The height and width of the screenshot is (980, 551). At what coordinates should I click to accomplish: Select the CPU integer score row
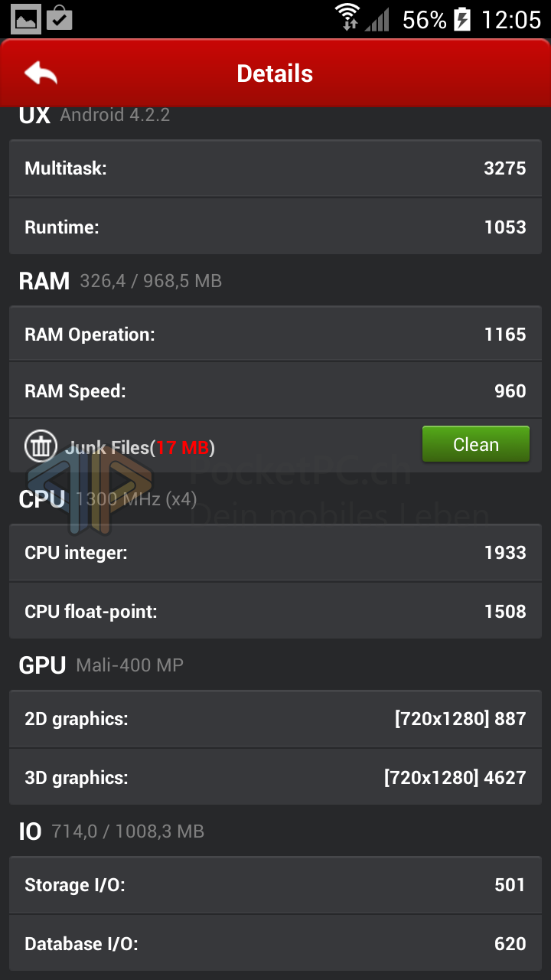(x=275, y=553)
